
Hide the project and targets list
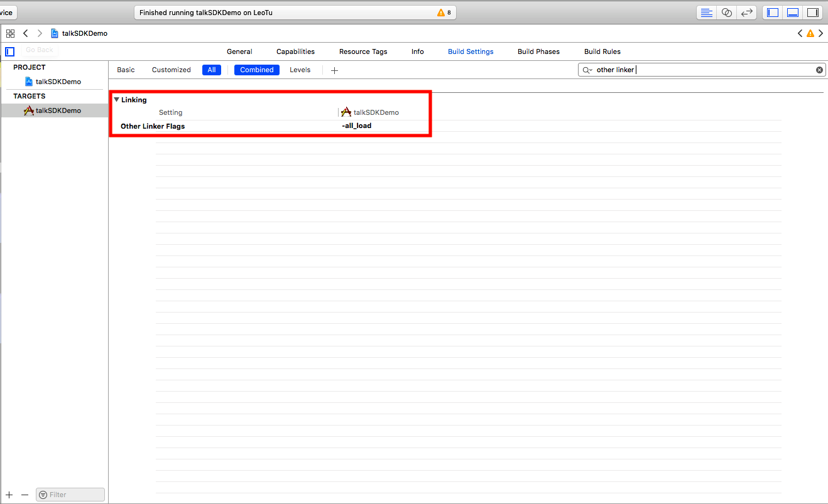tap(9, 52)
